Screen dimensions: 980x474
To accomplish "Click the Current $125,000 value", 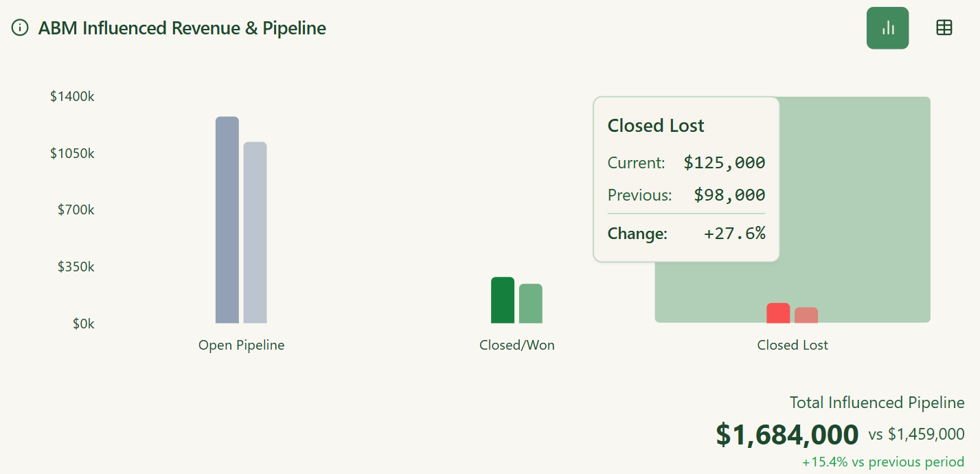I will 723,162.
